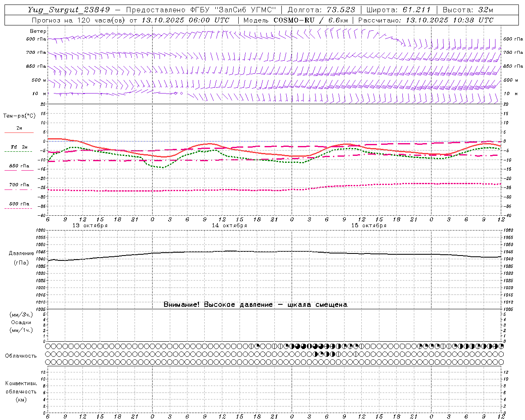Click the (мм/3ч.) precipitation unit label
The image size is (525, 420).
tap(21, 315)
